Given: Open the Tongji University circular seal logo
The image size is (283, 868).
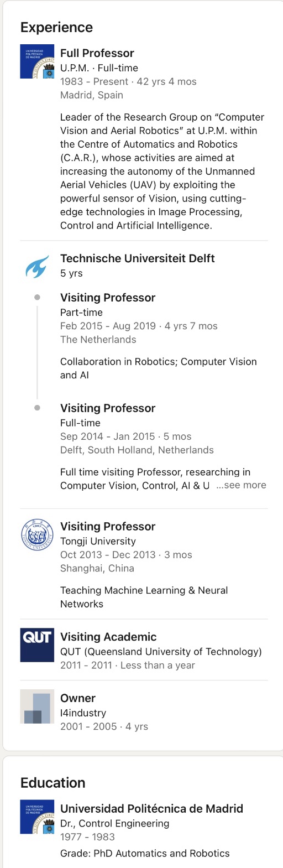Looking at the screenshot, I should (37, 534).
